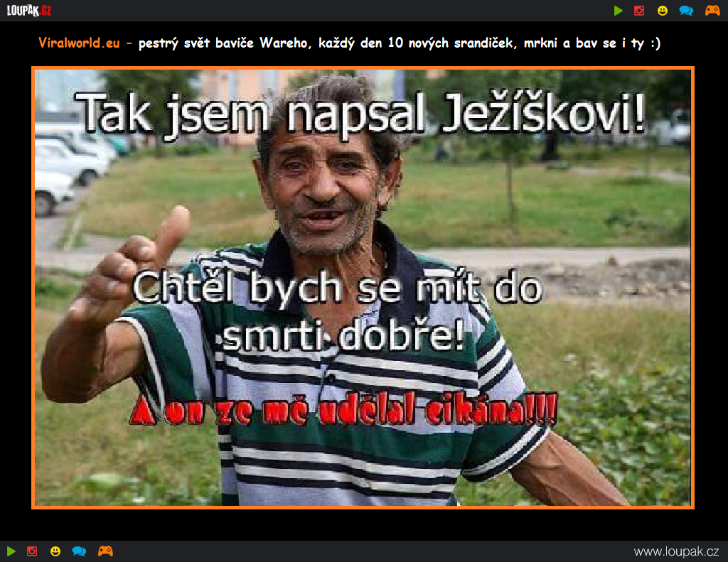Open the orange Viralworld.eu link
728x562 pixels.
[79, 43]
